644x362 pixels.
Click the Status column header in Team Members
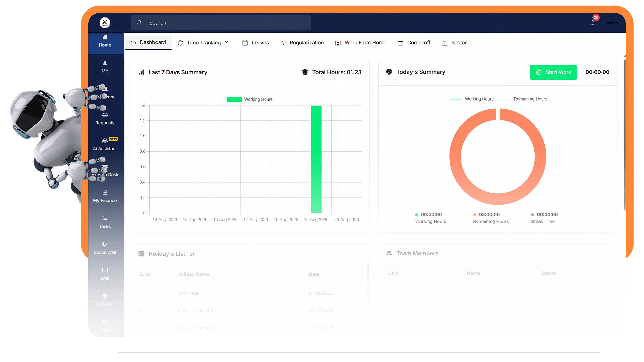[548, 273]
